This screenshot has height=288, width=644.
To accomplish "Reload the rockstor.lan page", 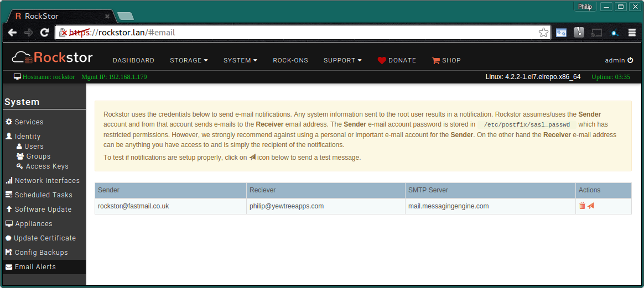I will 44,33.
